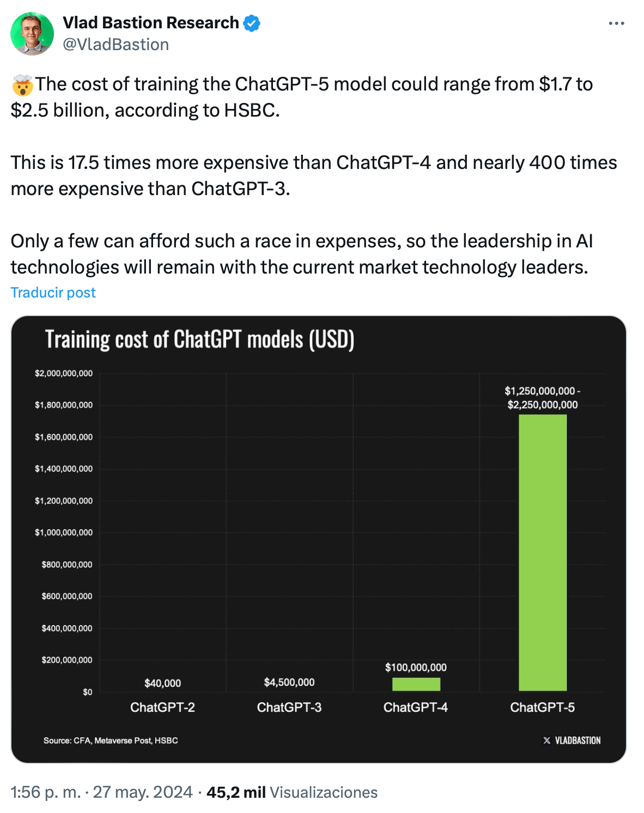Open the 1:56 p. m. timestamp link
The width and height of the screenshot is (644, 813).
[x=45, y=792]
